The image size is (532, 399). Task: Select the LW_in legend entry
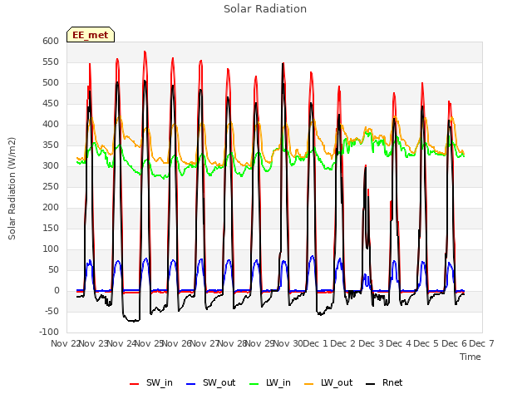(x=270, y=382)
